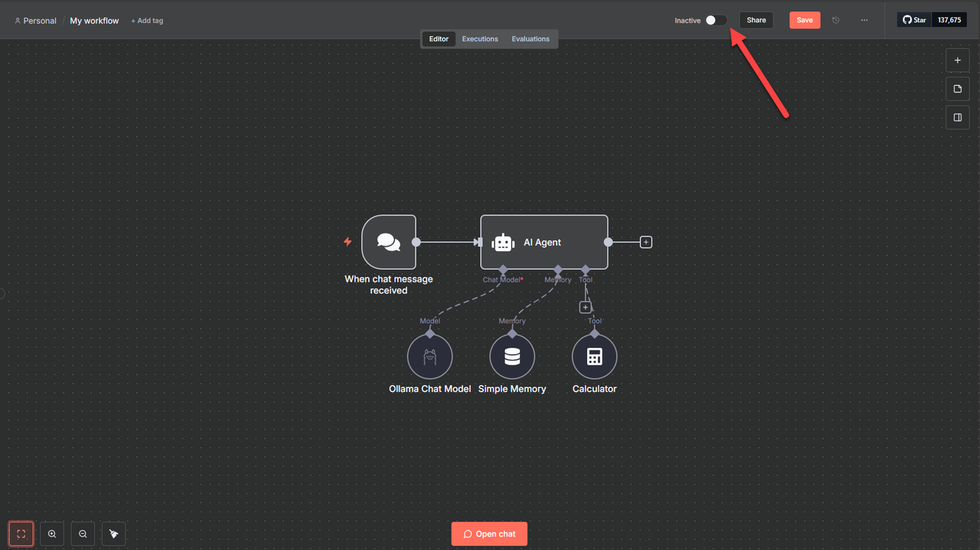Open the options menu with three dots
This screenshot has height=550, width=980.
point(864,20)
